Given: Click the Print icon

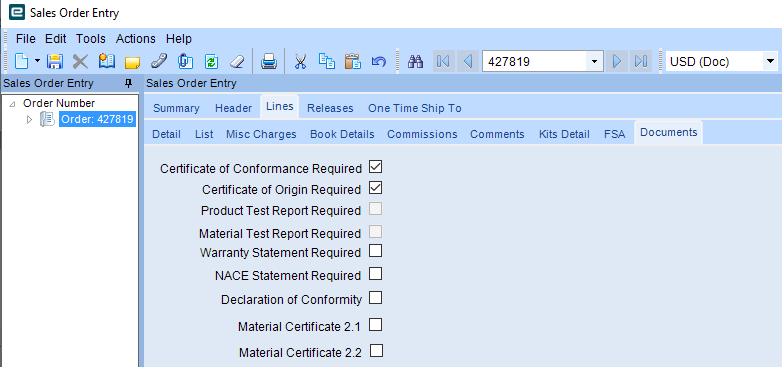Looking at the screenshot, I should (x=269, y=61).
